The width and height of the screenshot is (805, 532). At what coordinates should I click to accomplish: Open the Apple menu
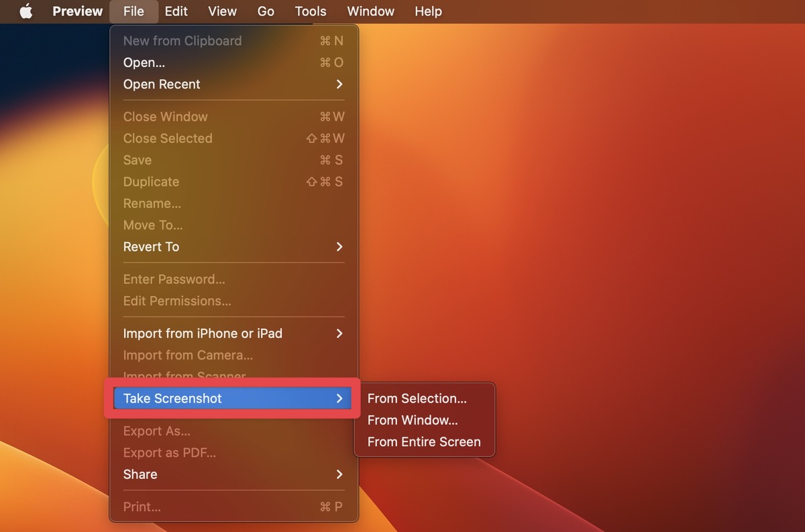click(x=25, y=11)
